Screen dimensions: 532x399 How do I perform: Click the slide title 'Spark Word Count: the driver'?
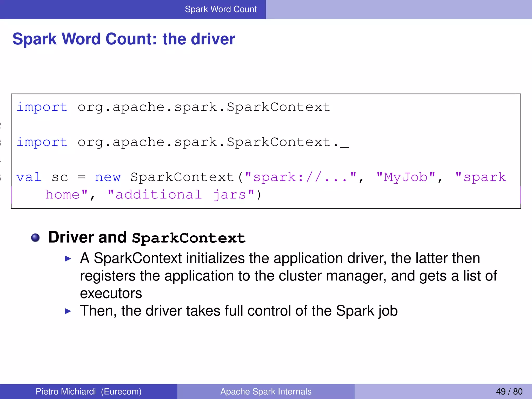[x=124, y=39]
